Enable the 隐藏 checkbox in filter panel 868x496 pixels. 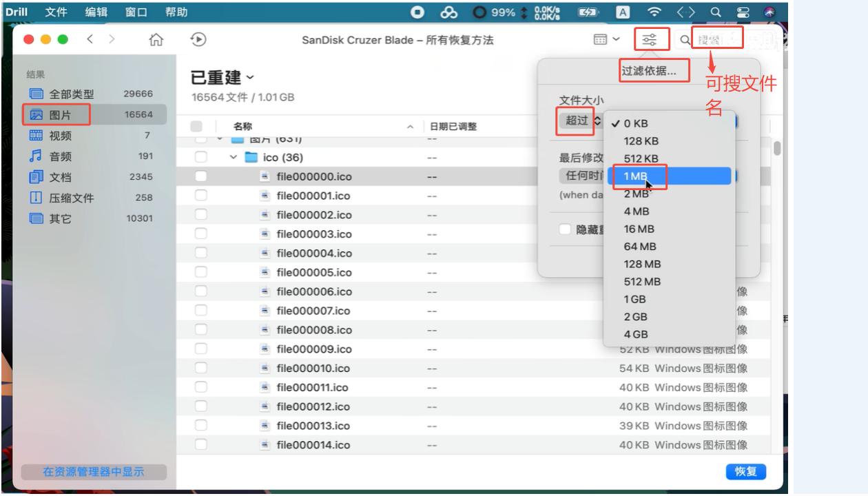coord(565,230)
